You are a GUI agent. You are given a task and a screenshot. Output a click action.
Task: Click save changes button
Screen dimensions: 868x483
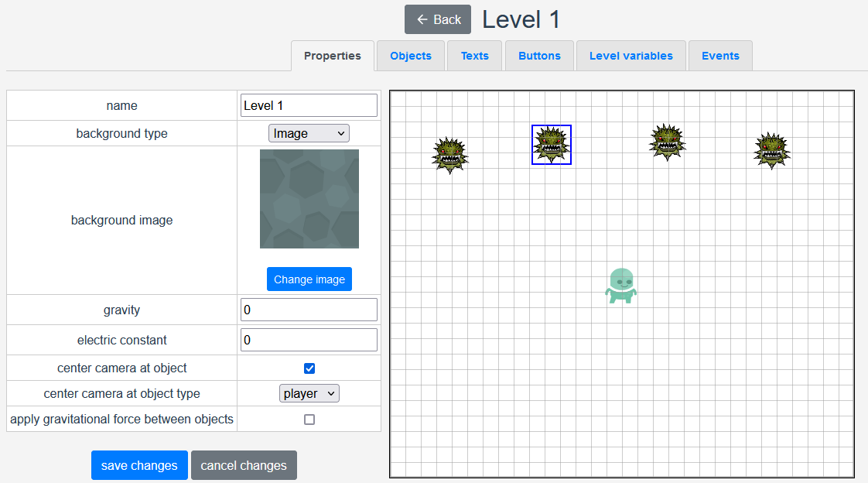139,465
